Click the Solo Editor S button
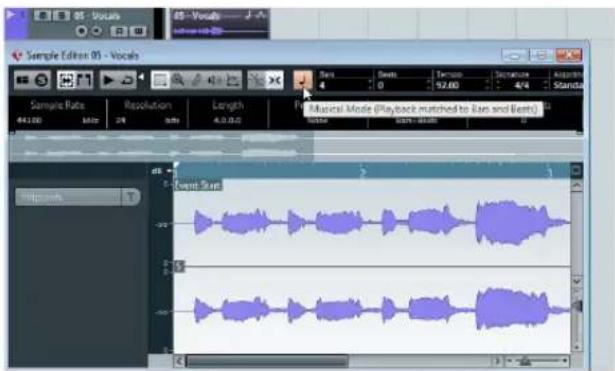615x371 pixels. [x=42, y=80]
